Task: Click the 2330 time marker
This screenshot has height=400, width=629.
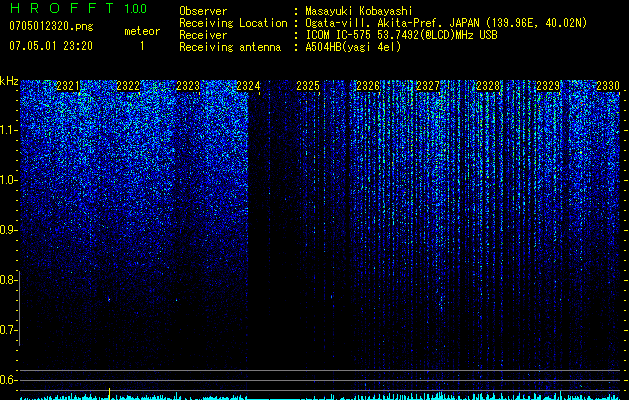Action: [x=608, y=86]
